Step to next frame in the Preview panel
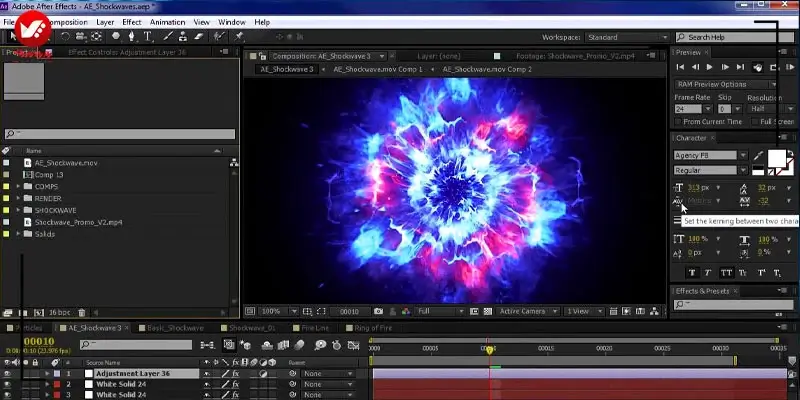The width and height of the screenshot is (800, 400). tap(725, 67)
